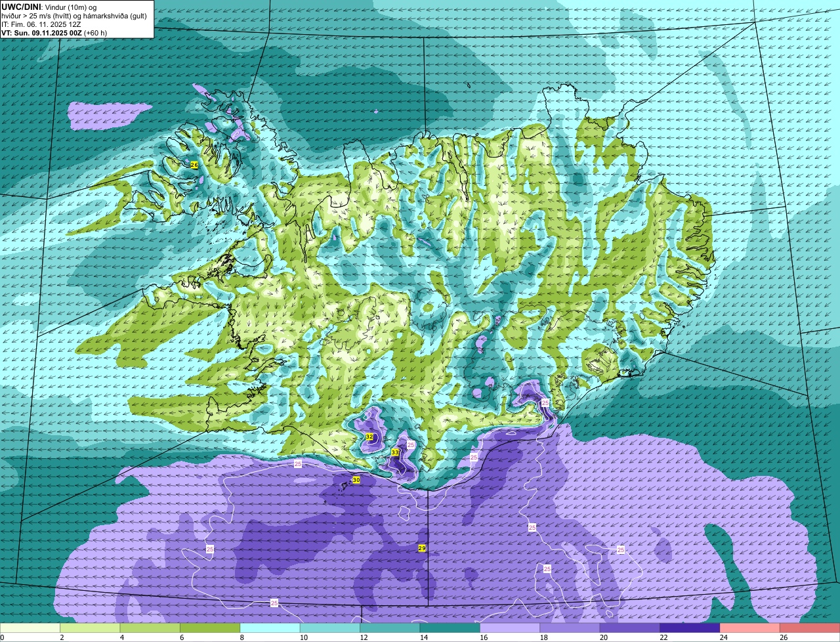Viewport: 840px width, 642px height.
Task: Select the legend swatch for 20–22 m/s
Action: [x=630, y=628]
